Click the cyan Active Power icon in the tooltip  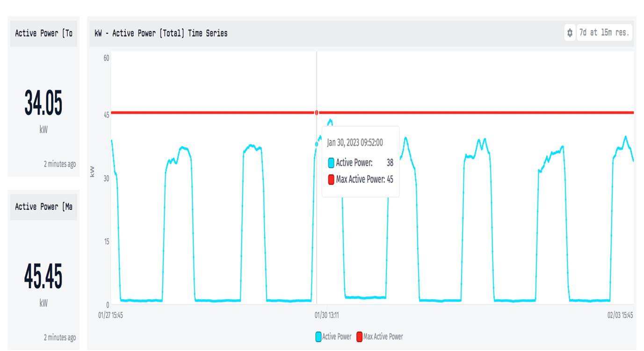[331, 163]
